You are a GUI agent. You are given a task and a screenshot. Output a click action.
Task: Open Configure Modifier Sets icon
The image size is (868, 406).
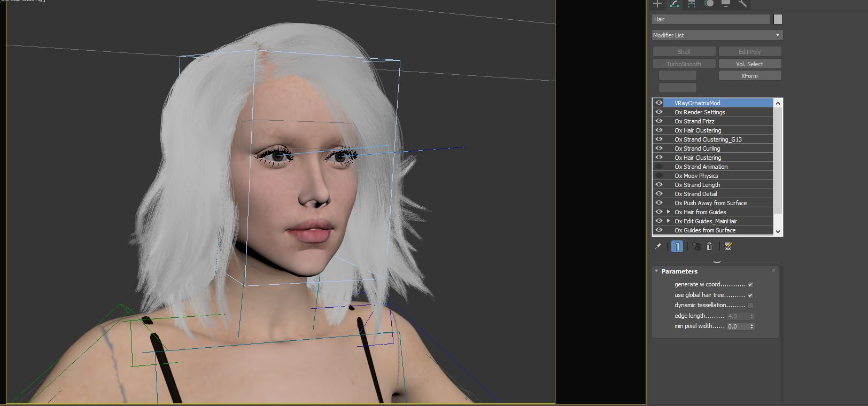click(x=728, y=246)
